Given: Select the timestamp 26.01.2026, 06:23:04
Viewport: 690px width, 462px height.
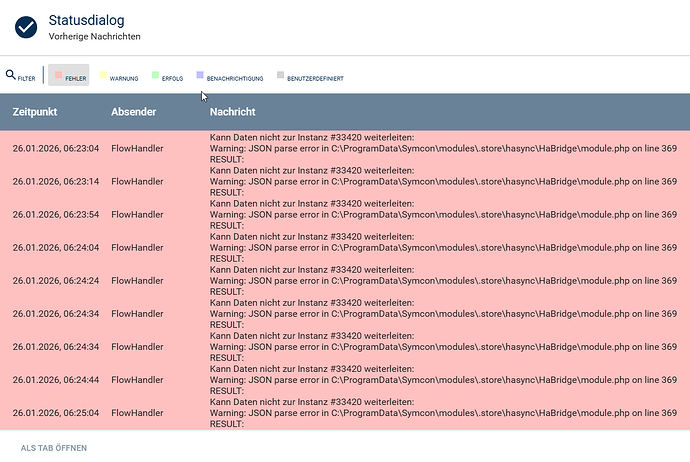Looking at the screenshot, I should pos(56,149).
